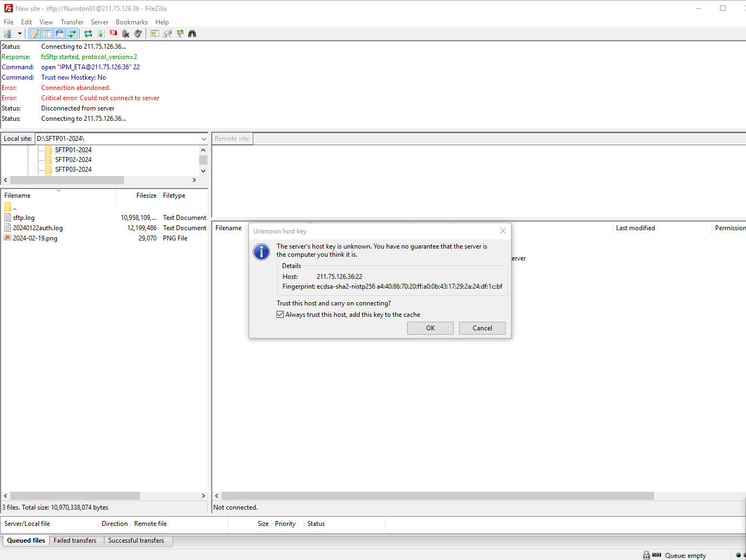Viewport: 746px width, 560px height.
Task: Select the SFTP02-2024 folder in tree
Action: coord(73,160)
